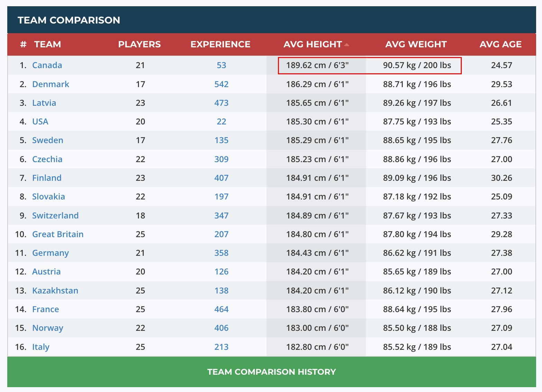Viewport: 542px width, 392px height.
Task: Open Italy's experience value 213
Action: [222, 347]
